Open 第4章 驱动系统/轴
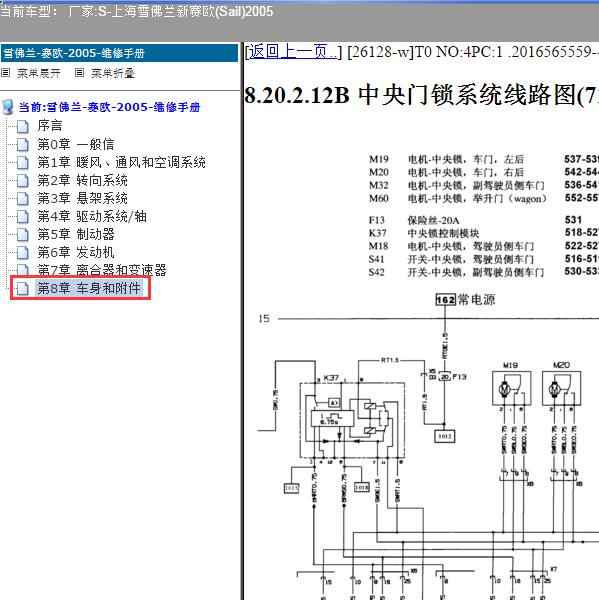The width and height of the screenshot is (599, 600). [x=92, y=216]
